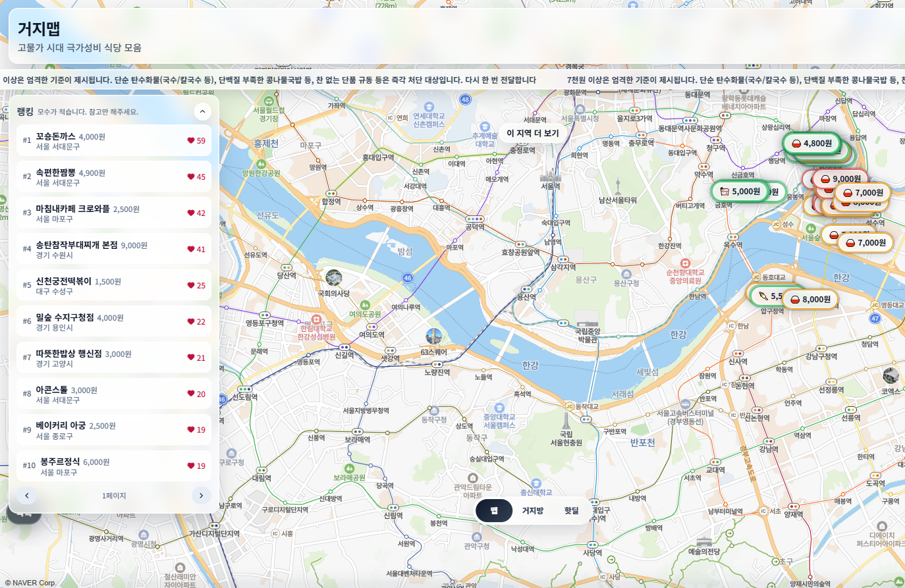This screenshot has width=905, height=588.
Task: Go to previous ranking page arrow
Action: [27, 495]
